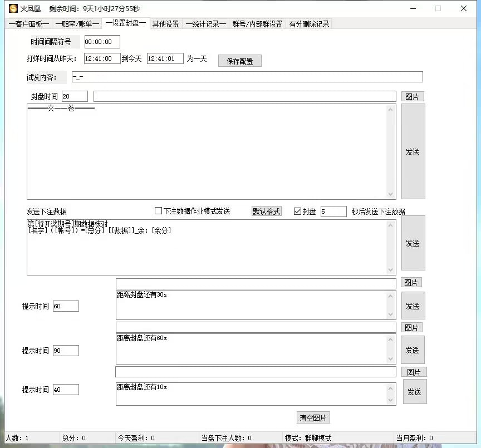Click the 试发内容 text field

click(x=247, y=77)
